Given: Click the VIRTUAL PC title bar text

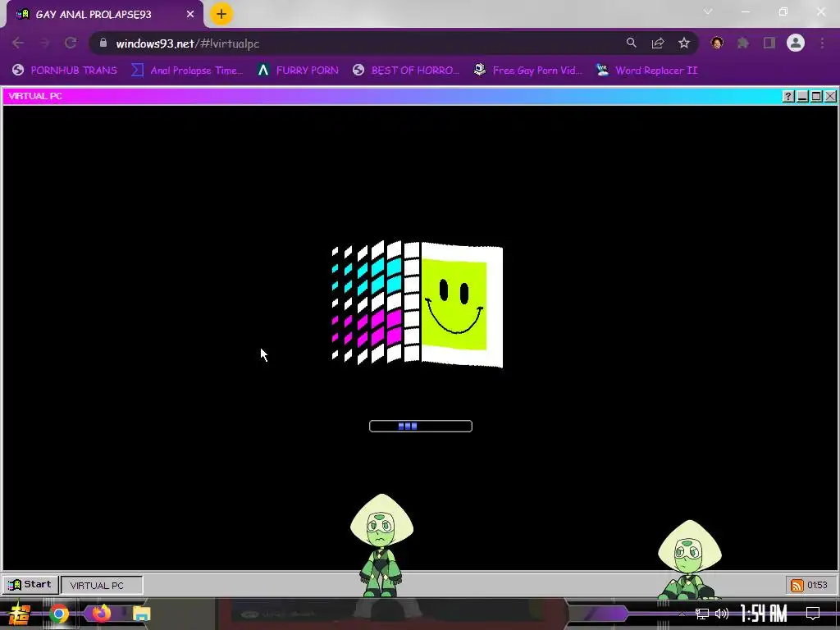Looking at the screenshot, I should point(35,96).
